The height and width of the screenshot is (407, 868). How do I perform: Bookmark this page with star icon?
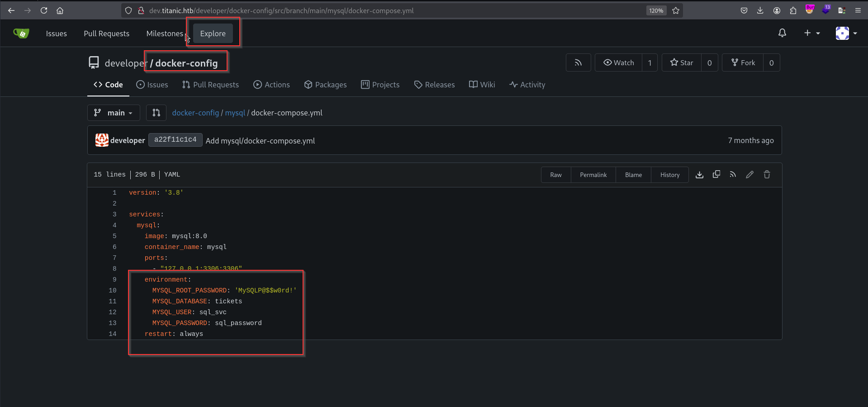click(x=676, y=10)
